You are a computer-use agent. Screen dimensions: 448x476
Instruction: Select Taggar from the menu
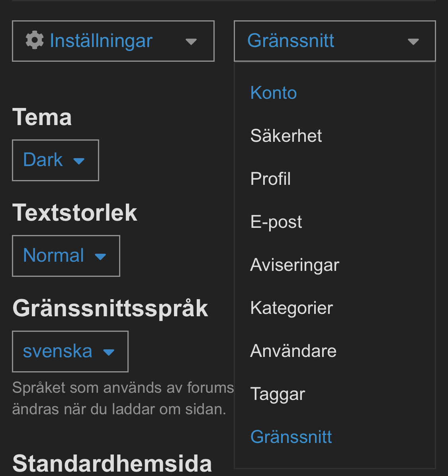point(278,394)
